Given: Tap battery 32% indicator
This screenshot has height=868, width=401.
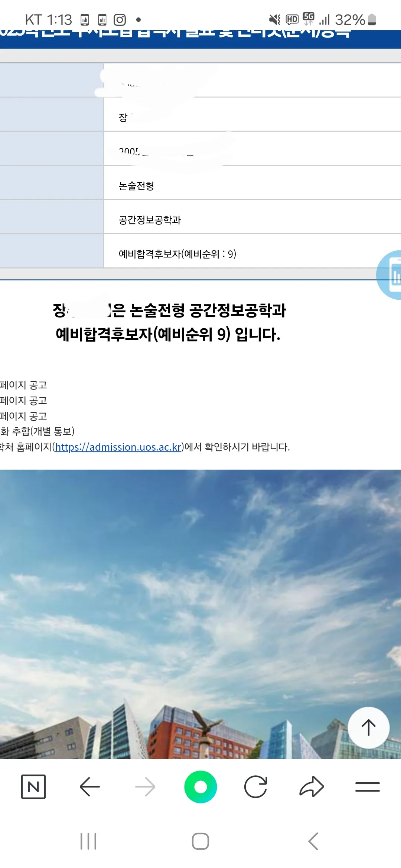Looking at the screenshot, I should tap(355, 20).
